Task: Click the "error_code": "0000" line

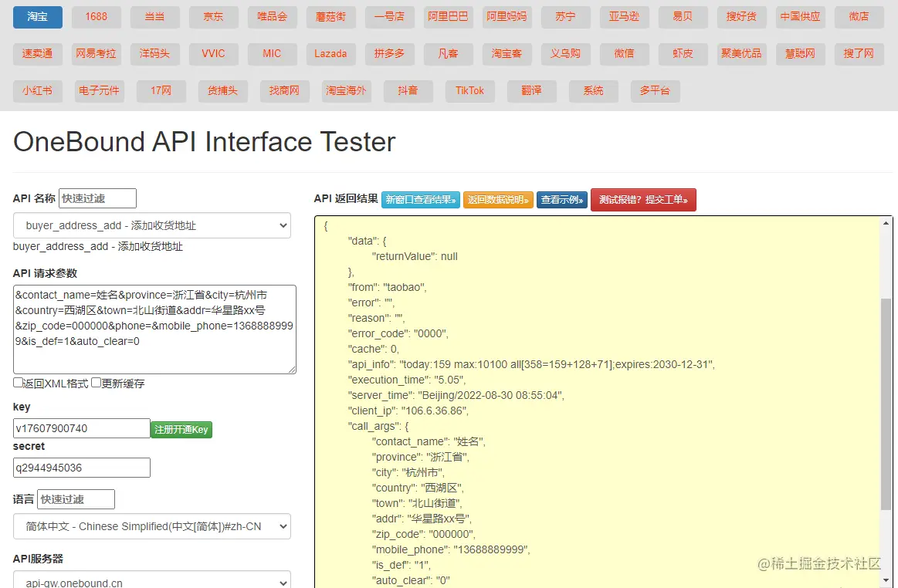Action: tap(398, 333)
